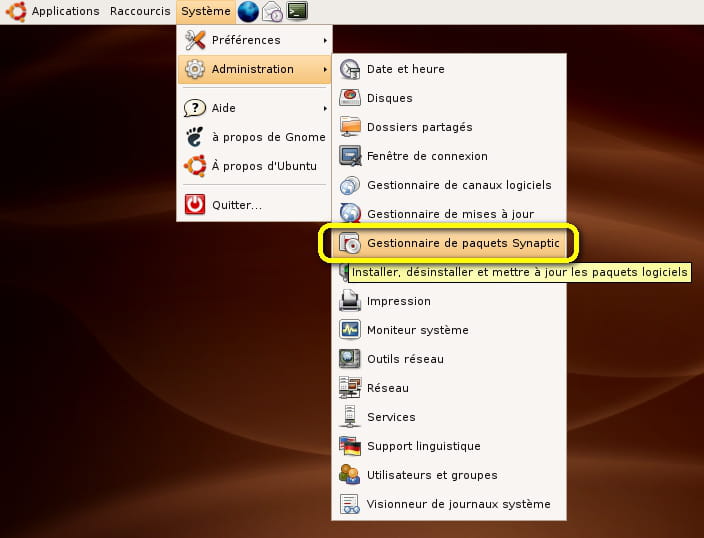Click the Outils réseau icon
704x538 pixels.
[350, 359]
